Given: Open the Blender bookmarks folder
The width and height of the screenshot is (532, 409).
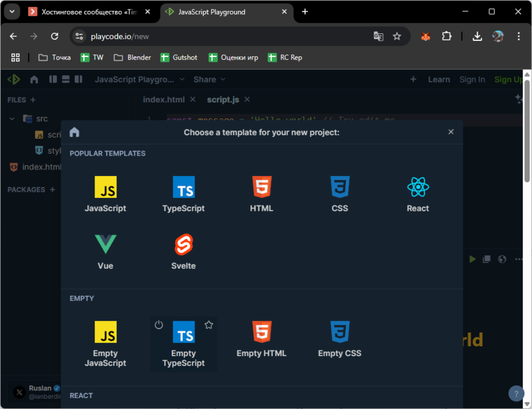Looking at the screenshot, I should (x=132, y=58).
